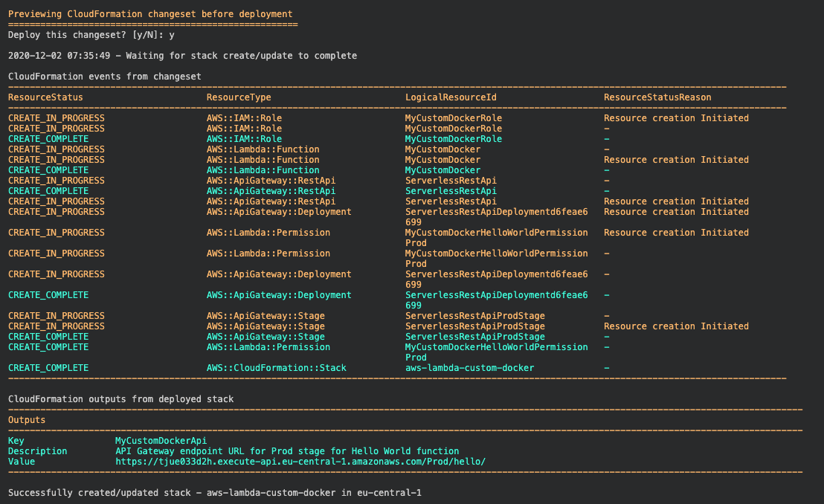This screenshot has width=824, height=504.
Task: Click the Outputs section label
Action: [27, 420]
